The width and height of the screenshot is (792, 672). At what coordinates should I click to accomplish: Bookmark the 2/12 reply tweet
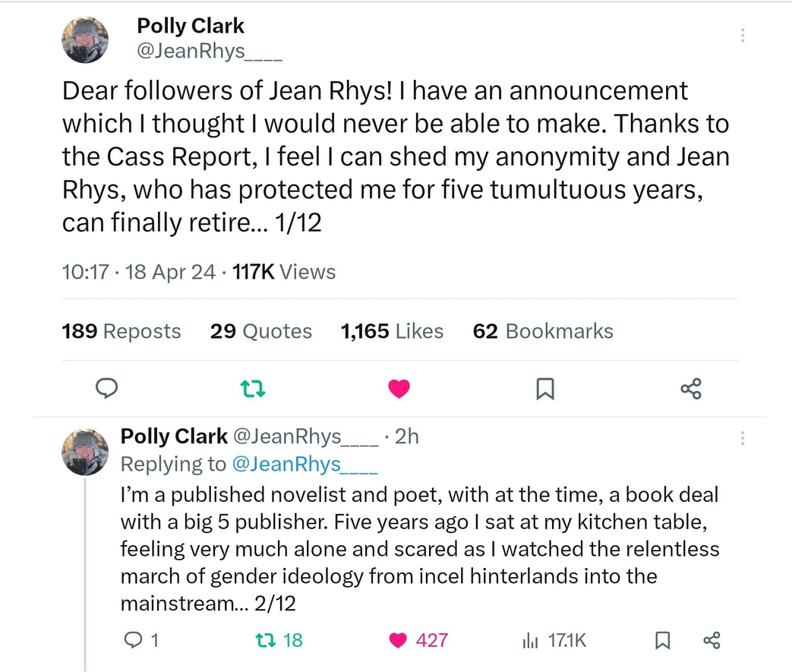click(x=661, y=640)
